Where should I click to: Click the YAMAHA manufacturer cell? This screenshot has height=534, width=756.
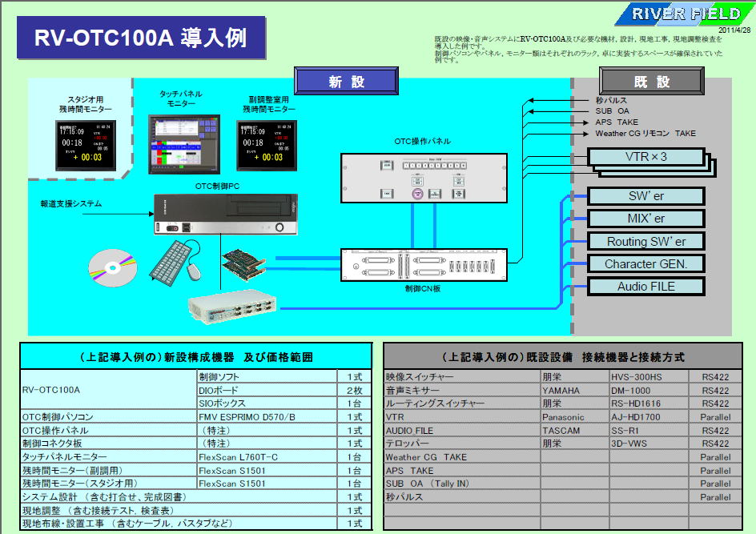pos(575,391)
